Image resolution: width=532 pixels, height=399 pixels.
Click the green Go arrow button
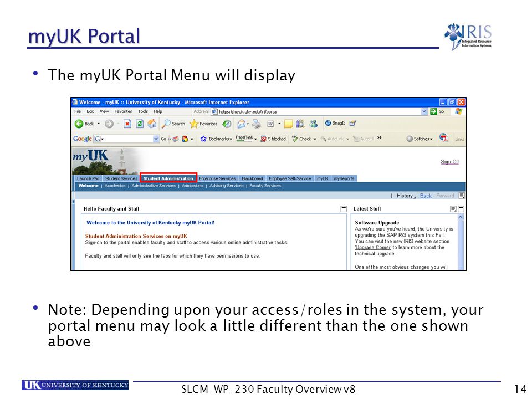[433, 111]
